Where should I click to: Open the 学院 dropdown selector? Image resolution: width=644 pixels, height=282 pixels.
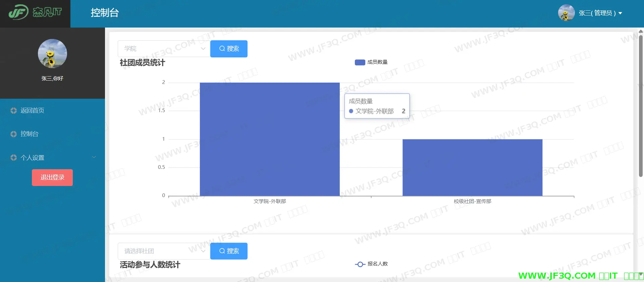[x=164, y=49]
